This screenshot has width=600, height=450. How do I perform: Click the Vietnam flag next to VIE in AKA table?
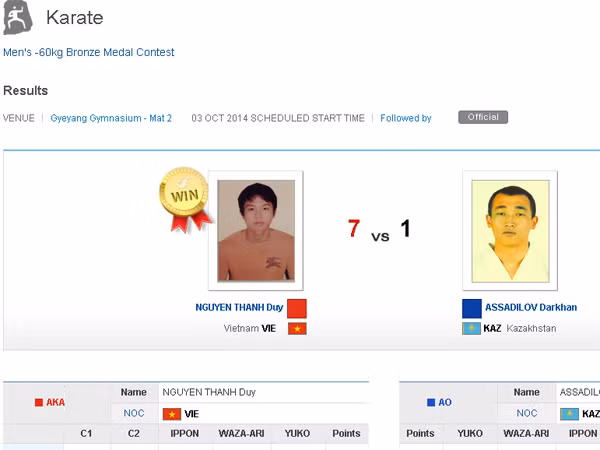pos(172,414)
